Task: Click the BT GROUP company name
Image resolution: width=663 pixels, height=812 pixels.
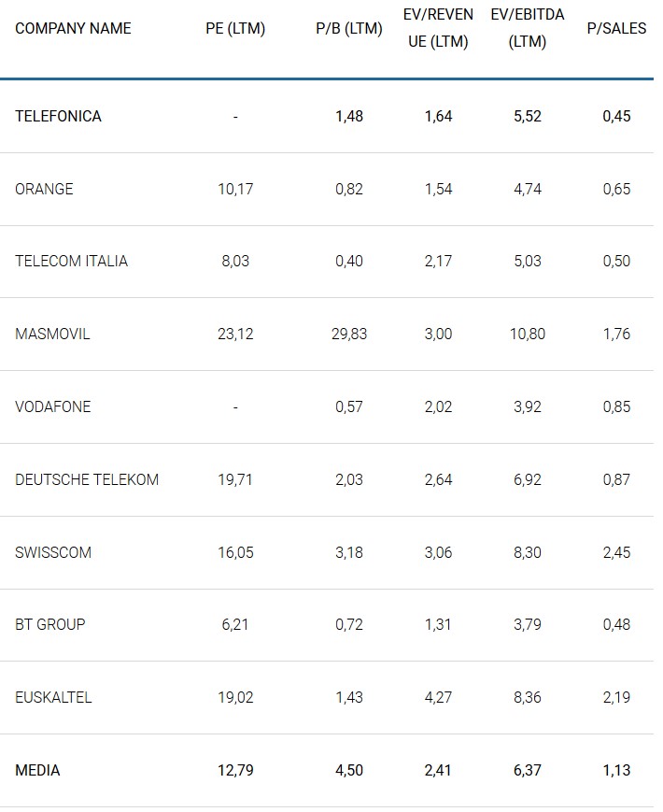Action: (50, 625)
